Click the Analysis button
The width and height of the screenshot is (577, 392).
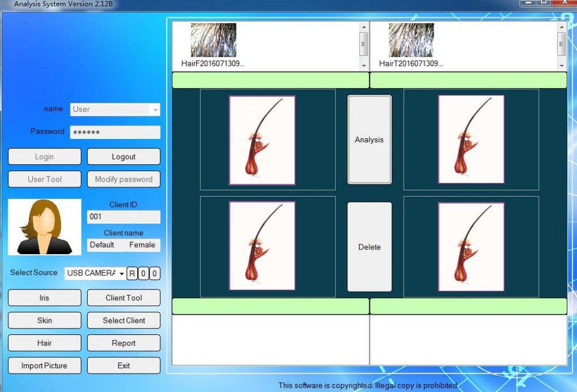point(369,140)
